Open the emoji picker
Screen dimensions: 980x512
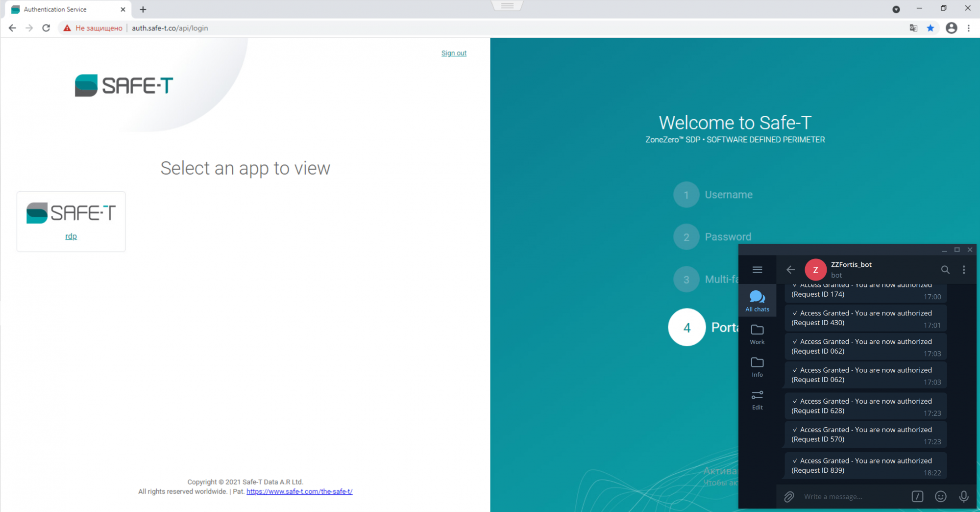(x=940, y=497)
